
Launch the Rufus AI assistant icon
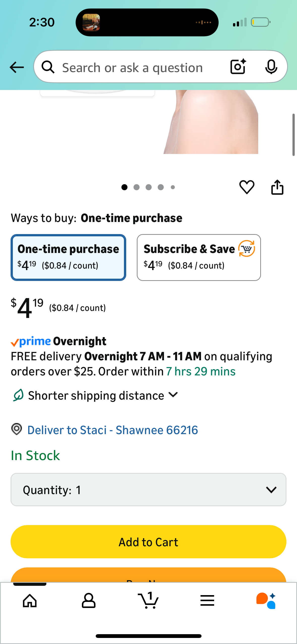tap(266, 601)
